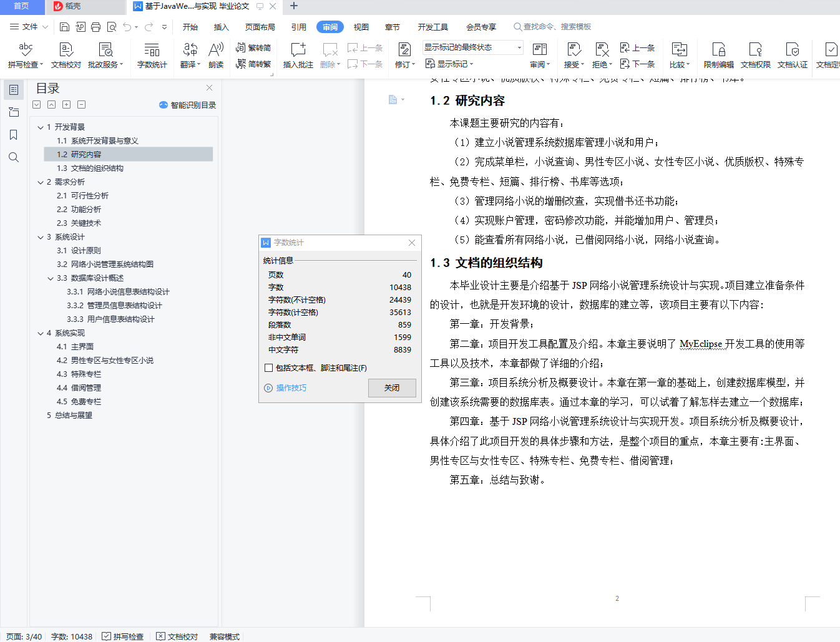Convert text with 繁转简
This screenshot has width=840, height=642.
point(253,47)
